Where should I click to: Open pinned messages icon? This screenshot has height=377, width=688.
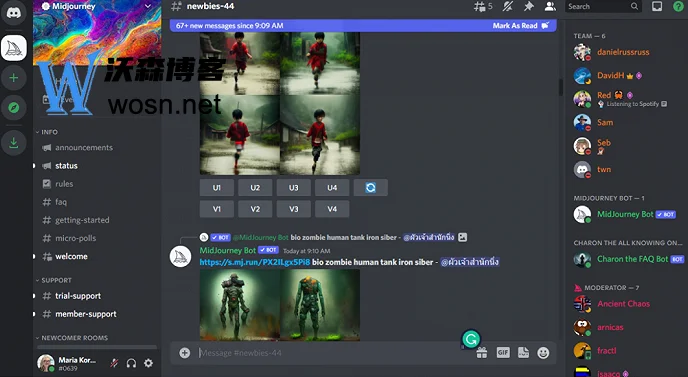tap(529, 6)
